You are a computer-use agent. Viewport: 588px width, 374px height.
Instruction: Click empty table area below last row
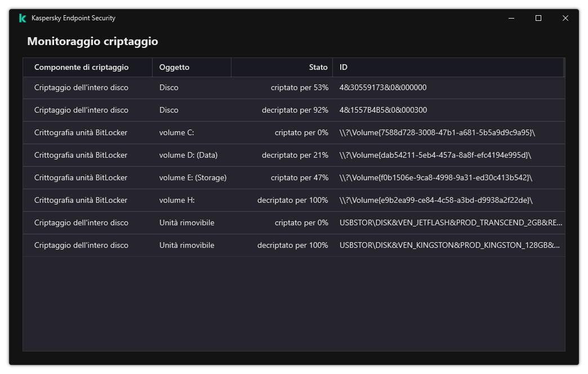tap(293, 304)
